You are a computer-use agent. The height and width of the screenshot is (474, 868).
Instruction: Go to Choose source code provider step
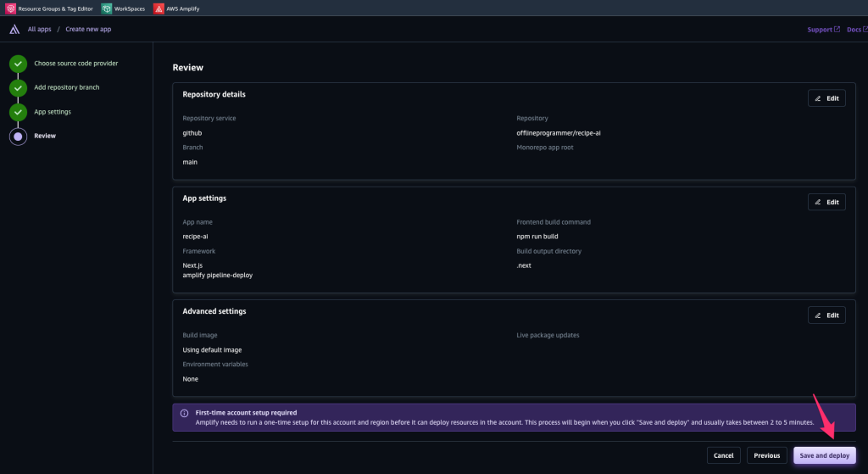pos(75,64)
